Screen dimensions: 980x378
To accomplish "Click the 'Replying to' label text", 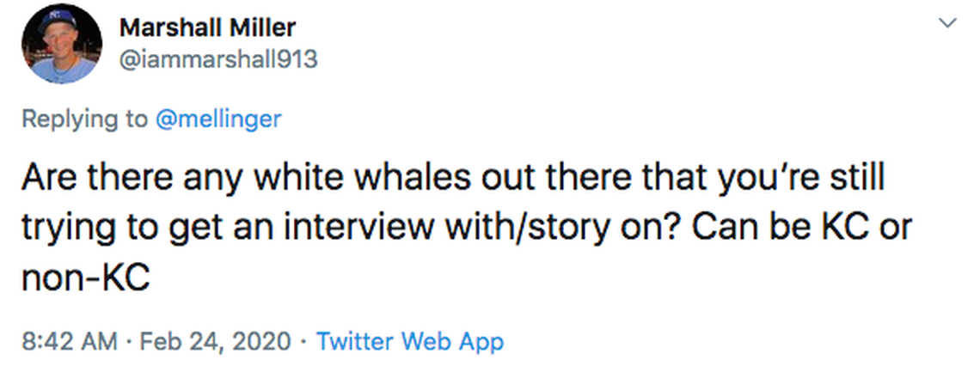I will click(83, 119).
